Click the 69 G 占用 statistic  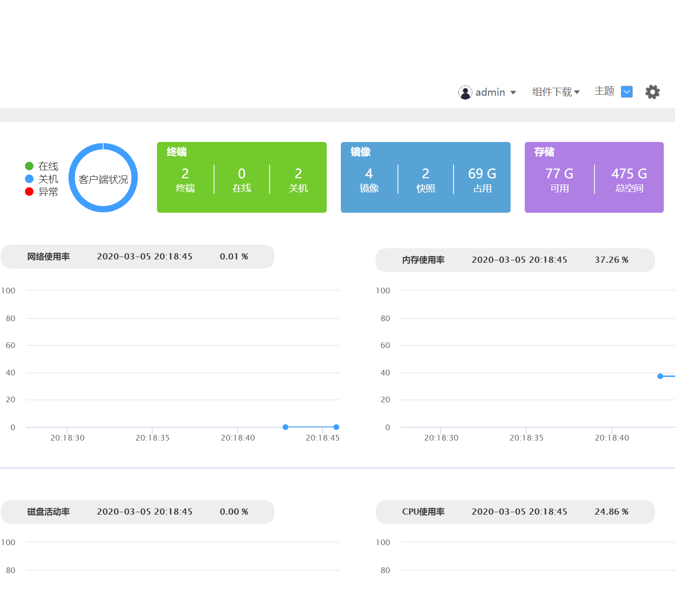coord(482,180)
